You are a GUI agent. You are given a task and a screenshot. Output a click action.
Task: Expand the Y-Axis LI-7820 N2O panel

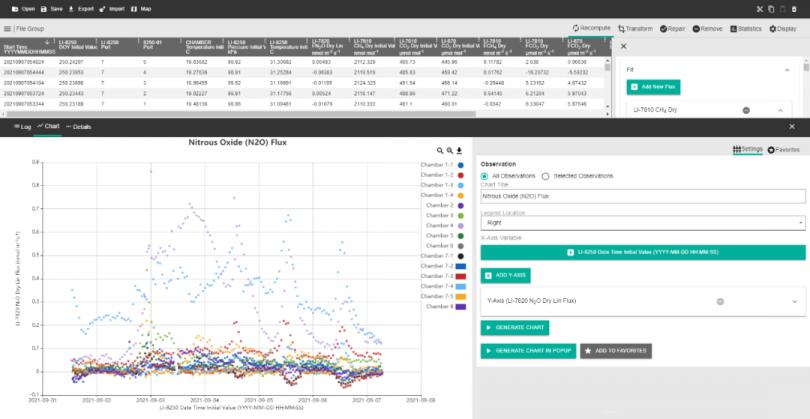click(795, 300)
